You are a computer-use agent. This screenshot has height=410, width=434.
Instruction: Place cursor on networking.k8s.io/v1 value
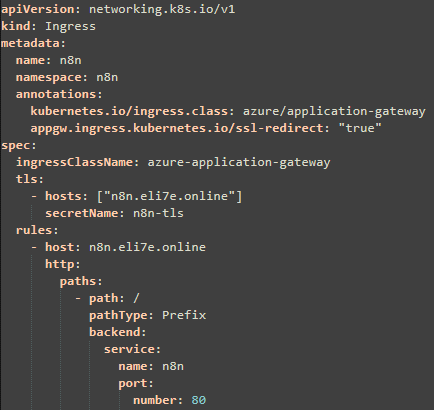click(x=162, y=9)
